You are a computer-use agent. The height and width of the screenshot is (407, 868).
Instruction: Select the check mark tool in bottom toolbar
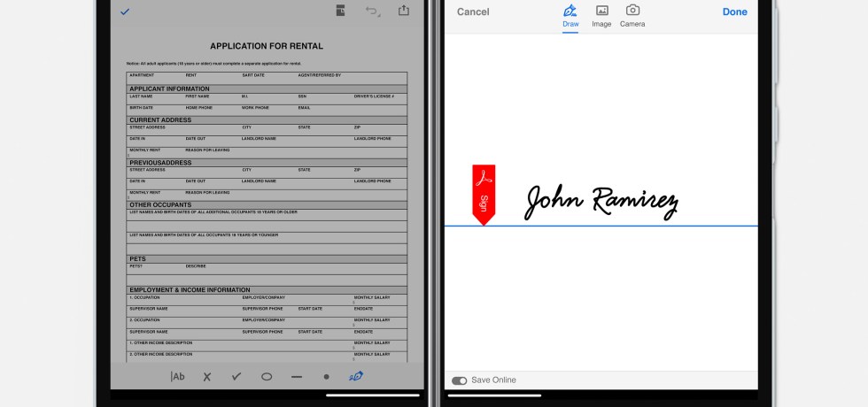(236, 376)
